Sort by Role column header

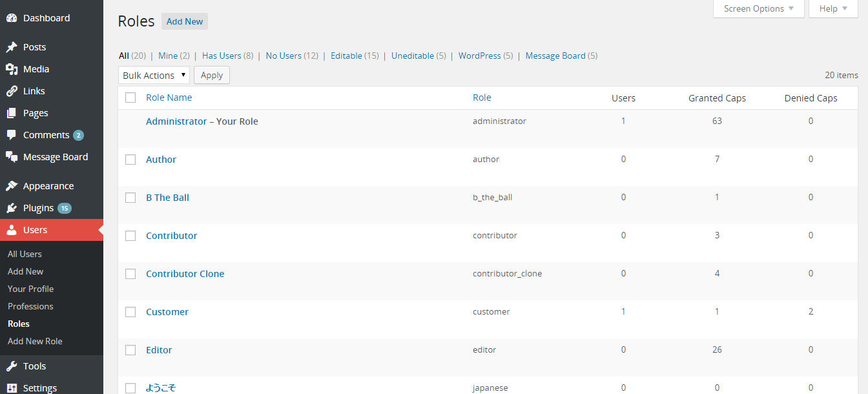(x=482, y=98)
